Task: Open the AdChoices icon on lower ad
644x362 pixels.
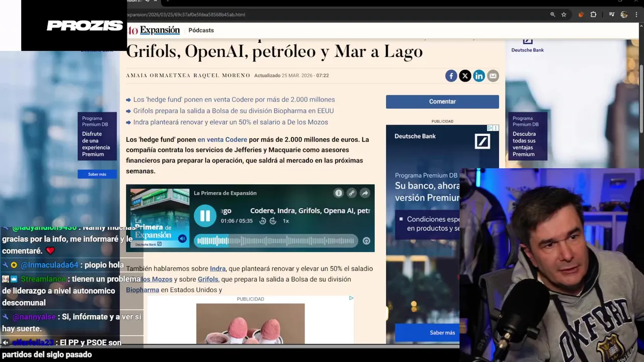Action: tap(351, 298)
